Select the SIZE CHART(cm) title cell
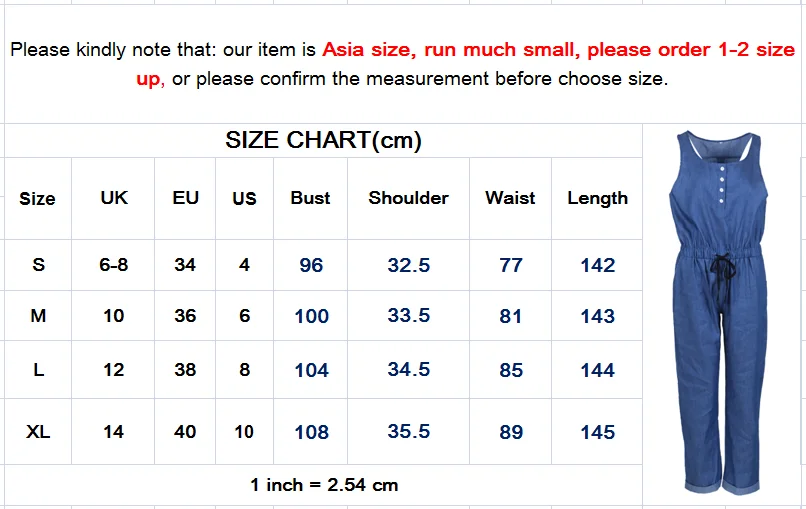Image resolution: width=806 pixels, height=509 pixels. [x=323, y=140]
